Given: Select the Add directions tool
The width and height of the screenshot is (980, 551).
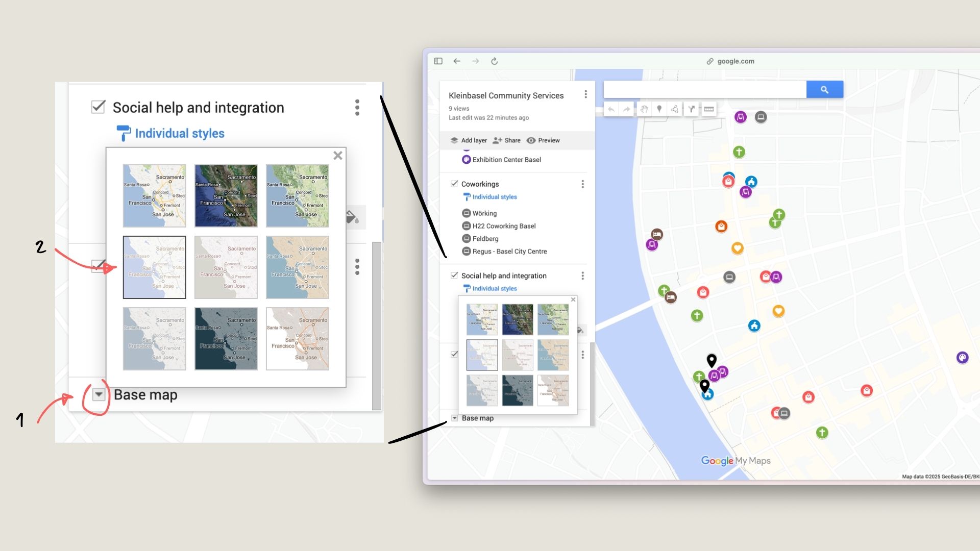Looking at the screenshot, I should coord(691,109).
